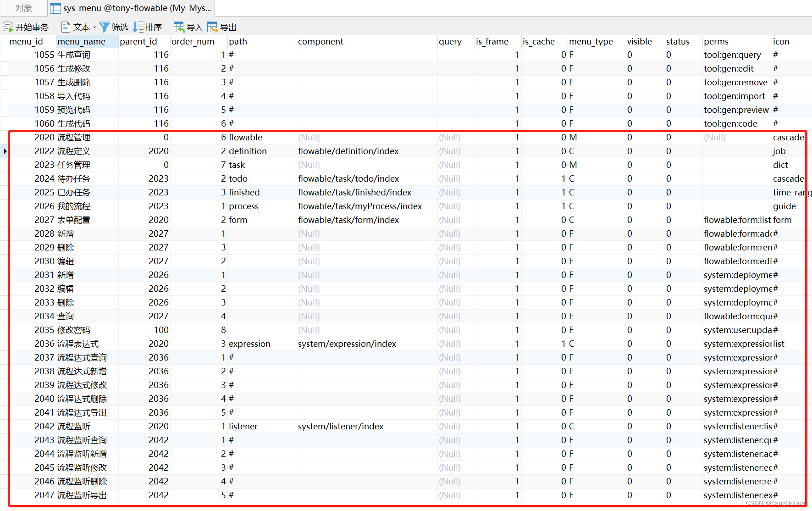Viewport: 812px width, 511px height.
Task: Switch to the 对象 tab
Action: coord(24,8)
